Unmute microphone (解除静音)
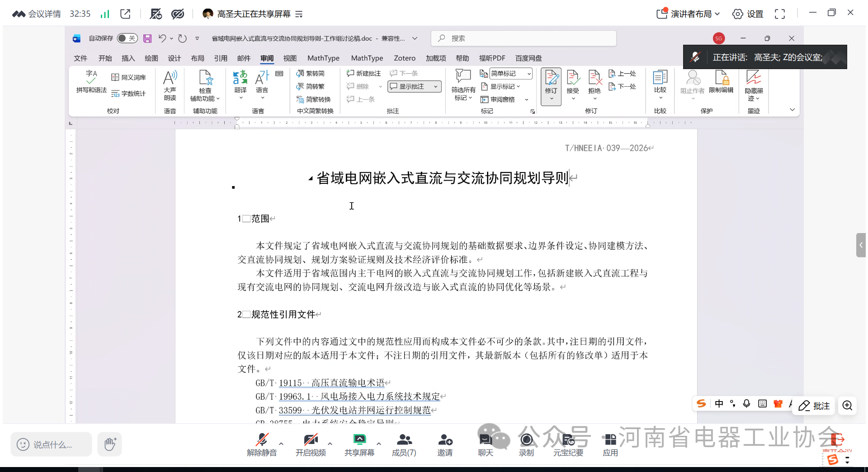The image size is (868, 472). click(262, 445)
